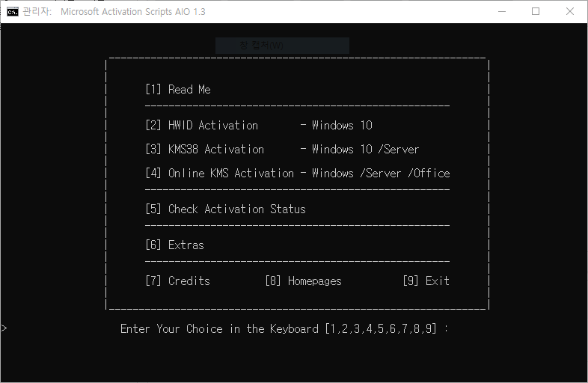Click '[2] HWID Activation' text
The image size is (588, 383).
click(x=202, y=125)
